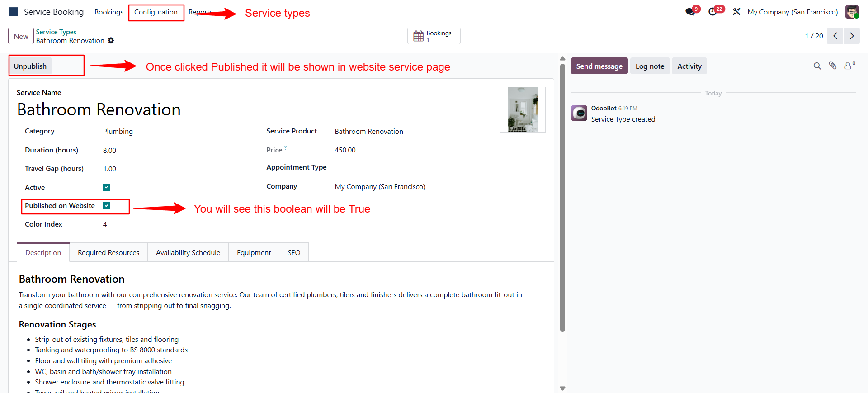Click the 'Tanking and waterproofing' bullet
Image resolution: width=868 pixels, height=393 pixels.
tap(111, 350)
